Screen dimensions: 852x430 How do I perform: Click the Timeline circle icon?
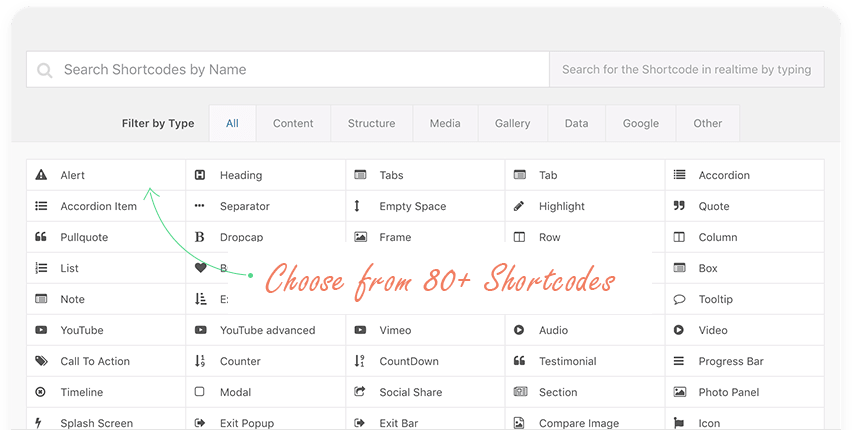[40, 392]
